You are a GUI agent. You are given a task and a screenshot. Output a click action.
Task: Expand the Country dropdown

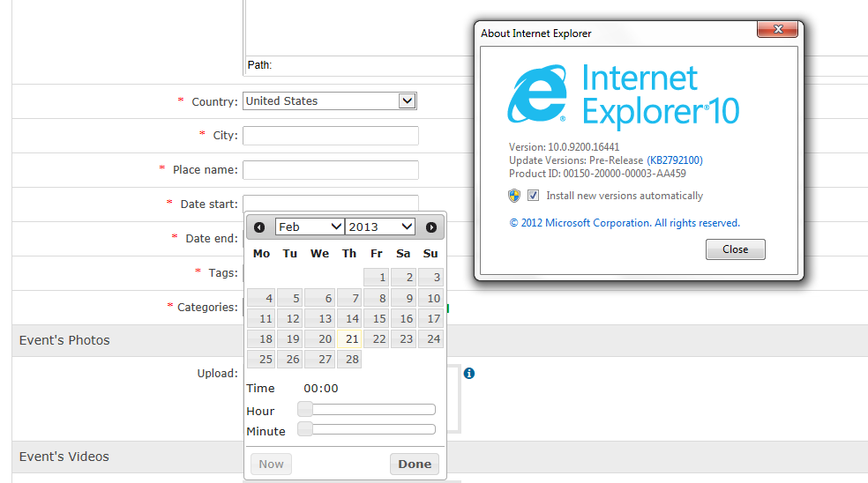tap(406, 101)
